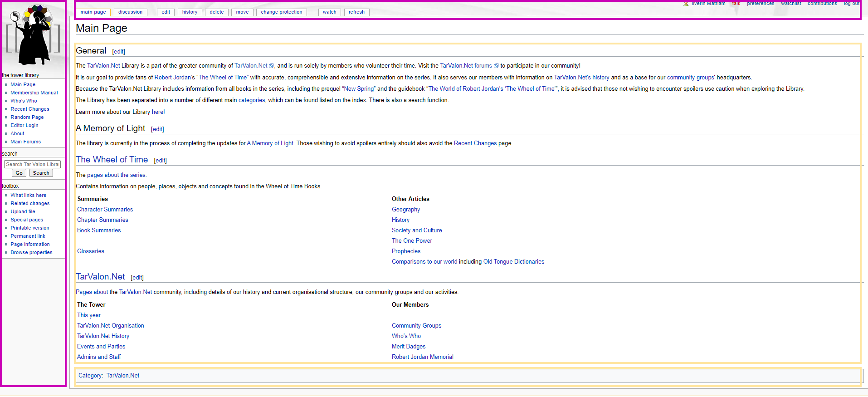868x397 pixels.
Task: Click external link icon after TarValon.Net
Action: (271, 66)
